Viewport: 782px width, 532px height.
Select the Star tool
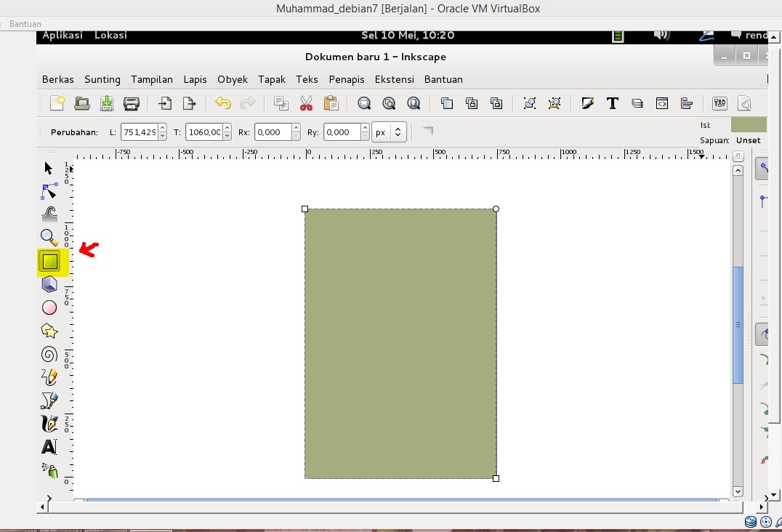(49, 330)
